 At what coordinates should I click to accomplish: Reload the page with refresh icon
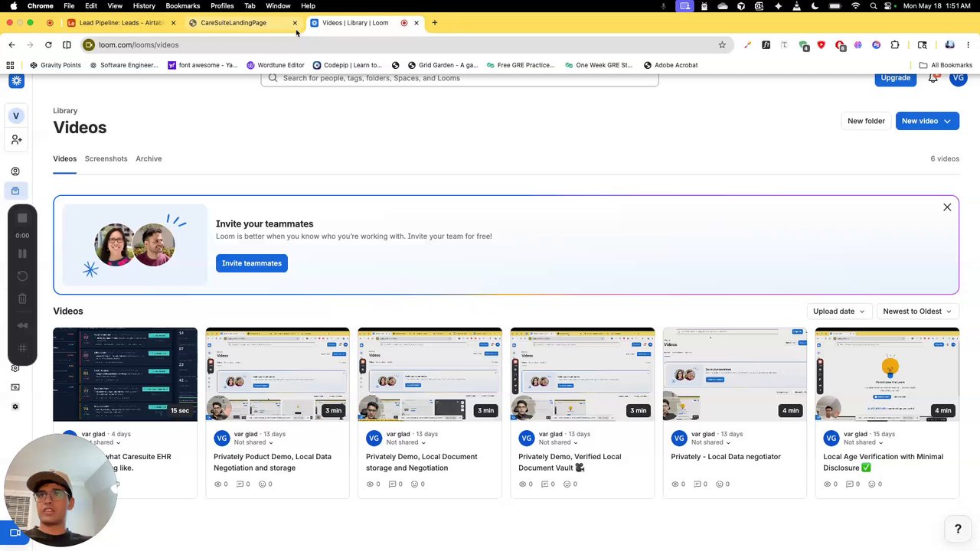[48, 45]
